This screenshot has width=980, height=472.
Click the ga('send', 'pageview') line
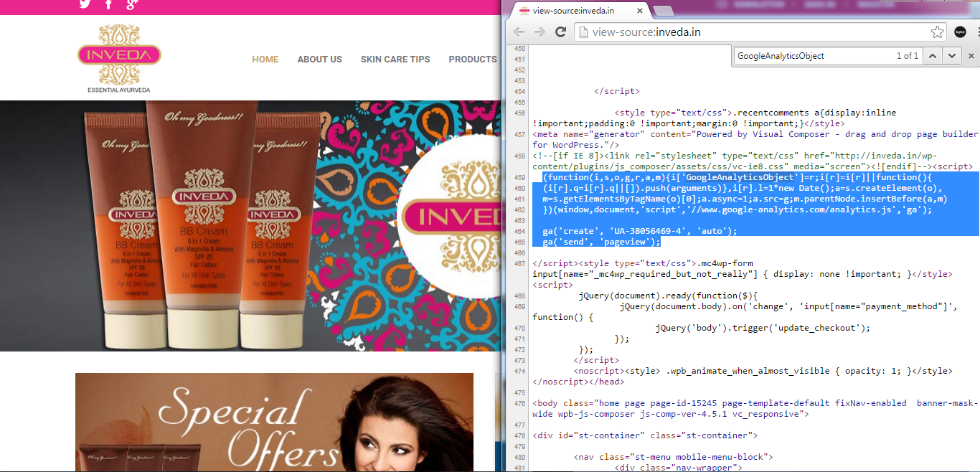(x=601, y=242)
